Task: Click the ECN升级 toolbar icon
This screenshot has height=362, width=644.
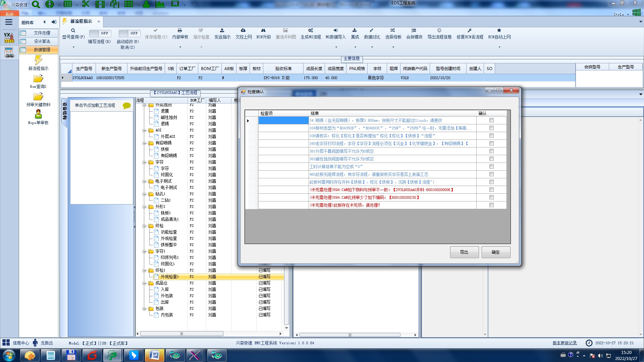Action: click(x=263, y=31)
